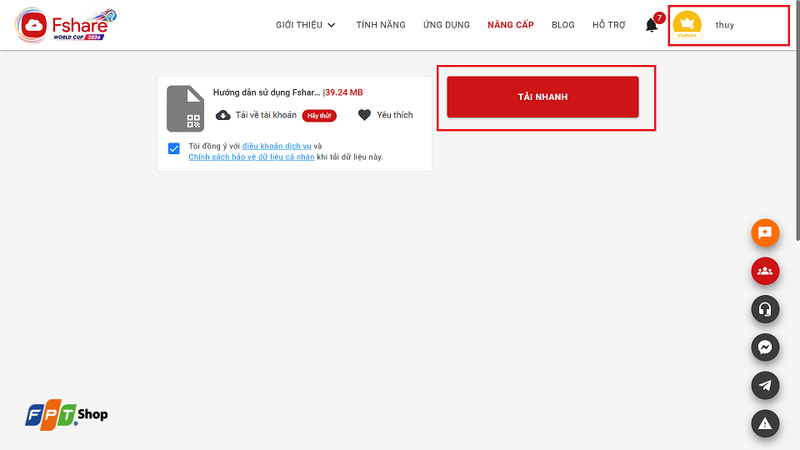Select the file document QR icon
This screenshot has width=800, height=450.
click(x=185, y=109)
